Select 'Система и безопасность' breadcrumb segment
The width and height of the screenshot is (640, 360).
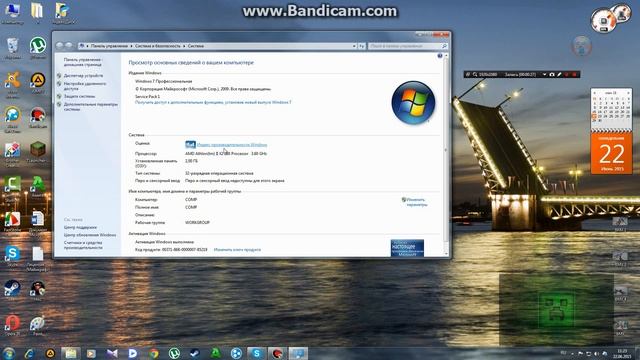click(x=158, y=46)
